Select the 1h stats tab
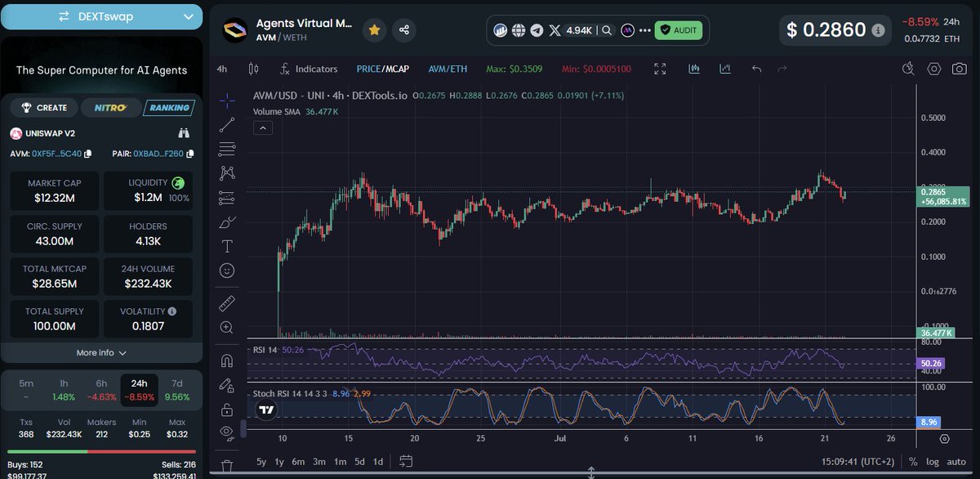 click(64, 390)
